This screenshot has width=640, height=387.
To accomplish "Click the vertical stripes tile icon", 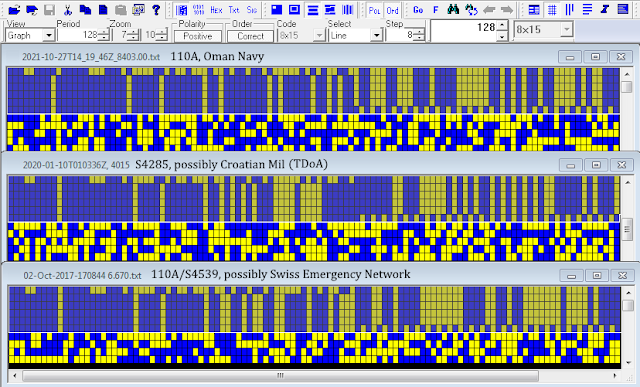I will [x=347, y=10].
